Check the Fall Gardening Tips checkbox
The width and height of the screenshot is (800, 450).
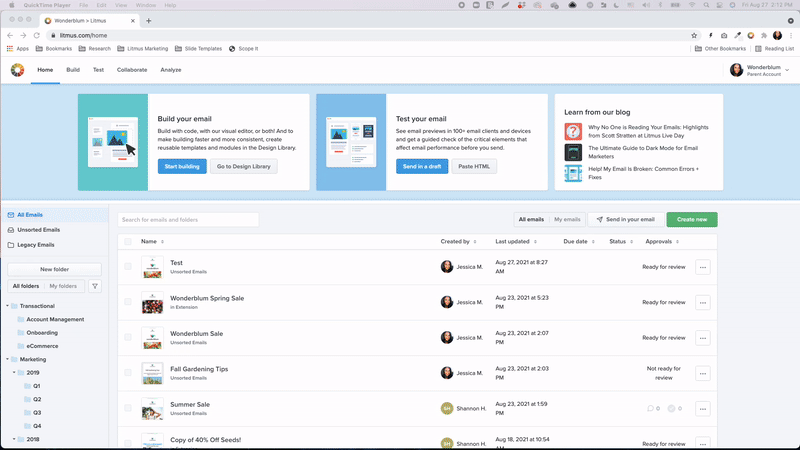[128, 372]
